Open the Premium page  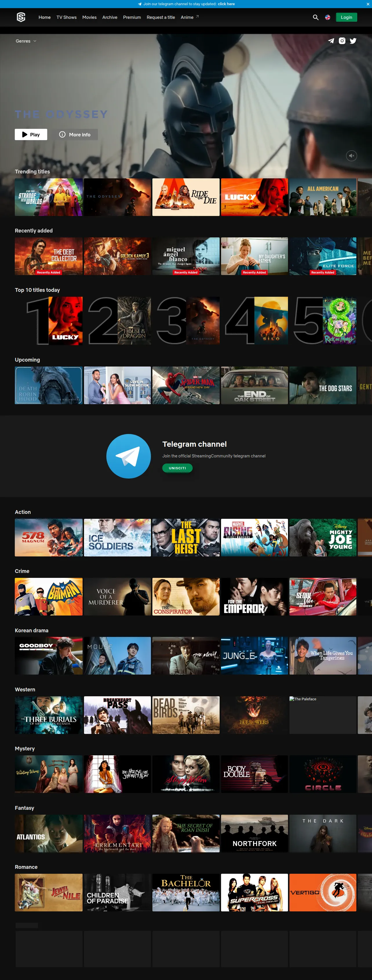(132, 17)
